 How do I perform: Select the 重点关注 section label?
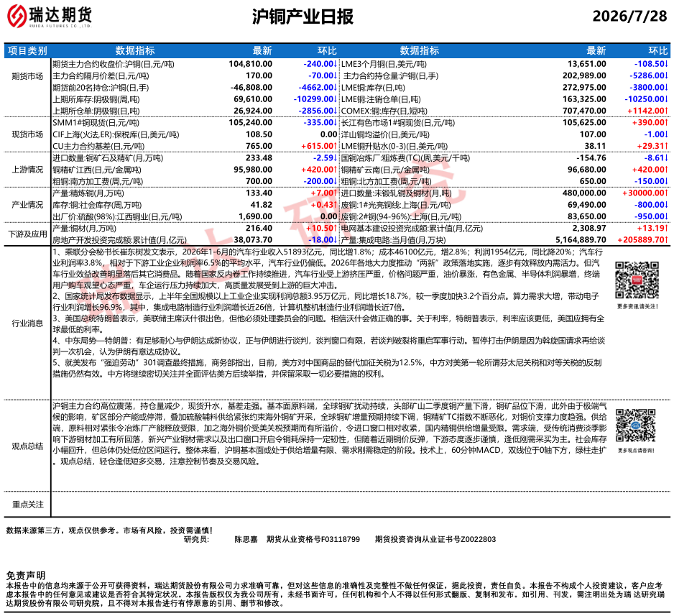27,505
